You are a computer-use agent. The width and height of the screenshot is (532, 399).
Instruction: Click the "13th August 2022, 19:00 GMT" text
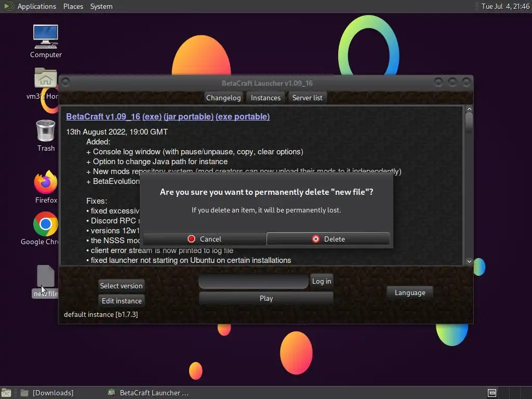point(117,132)
